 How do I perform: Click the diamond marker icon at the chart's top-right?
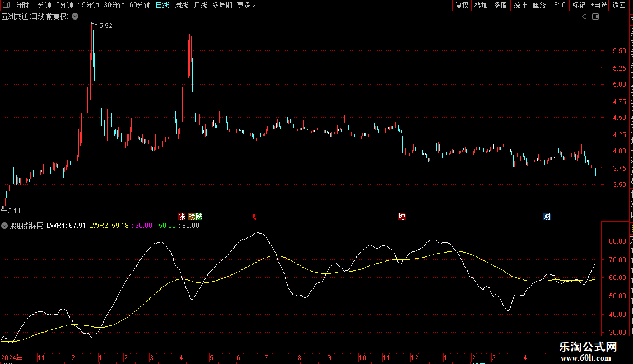coord(585,17)
